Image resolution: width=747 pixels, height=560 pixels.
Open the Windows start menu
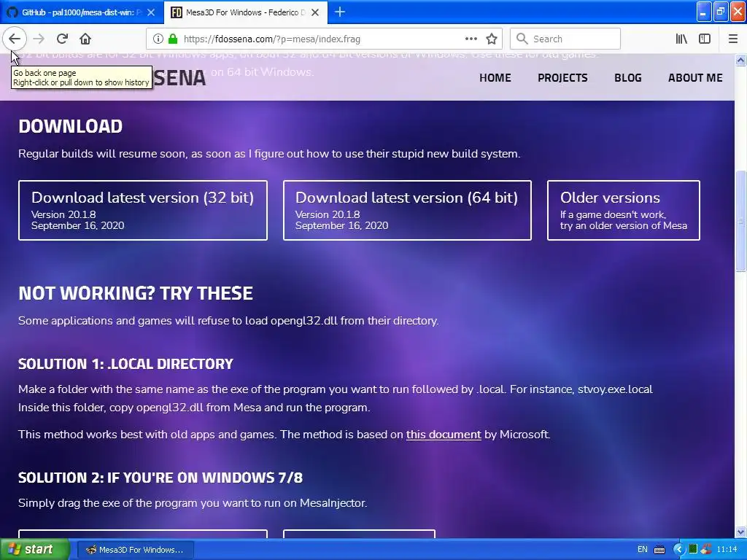click(34, 549)
